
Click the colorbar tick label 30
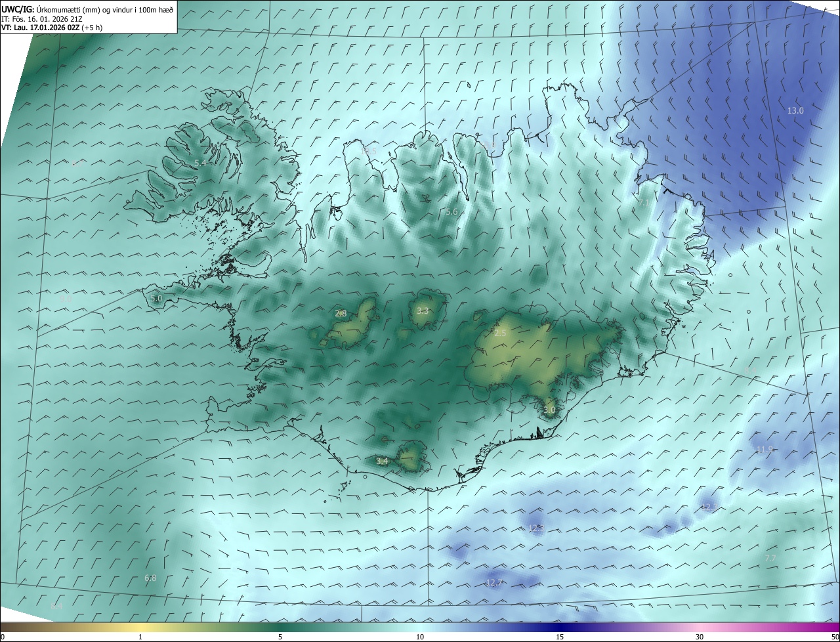pyautogui.click(x=700, y=637)
